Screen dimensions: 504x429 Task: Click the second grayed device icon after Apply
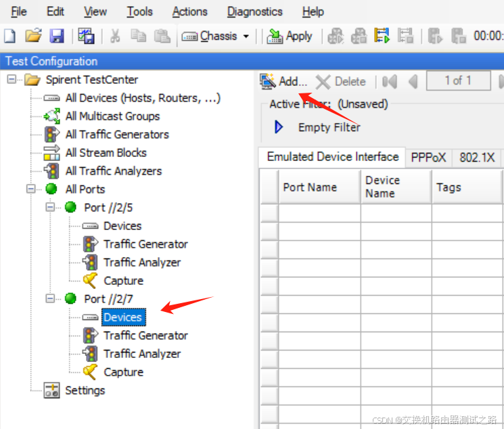[x=359, y=36]
